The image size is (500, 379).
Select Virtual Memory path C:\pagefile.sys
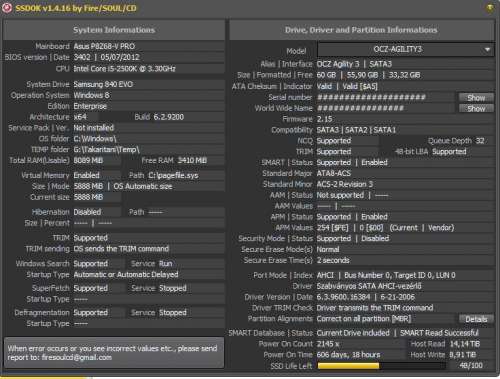(x=173, y=175)
